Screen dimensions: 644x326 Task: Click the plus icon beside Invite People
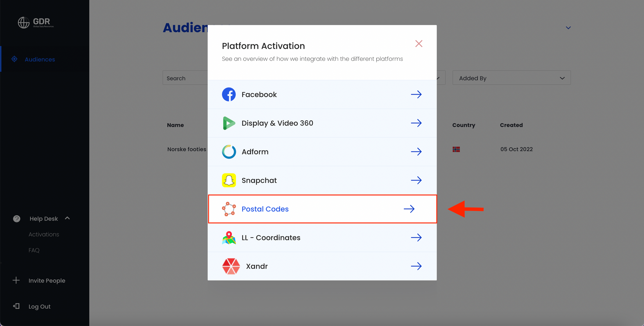coord(16,280)
